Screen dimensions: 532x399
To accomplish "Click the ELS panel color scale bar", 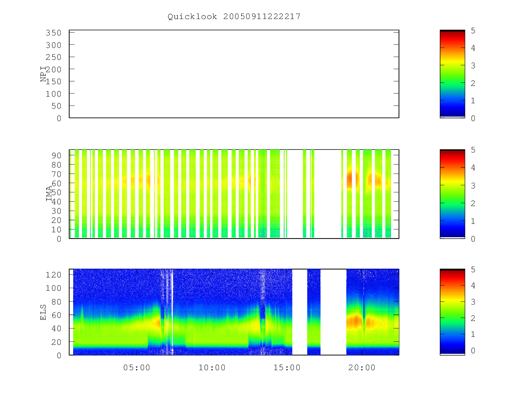I will pyautogui.click(x=452, y=312).
